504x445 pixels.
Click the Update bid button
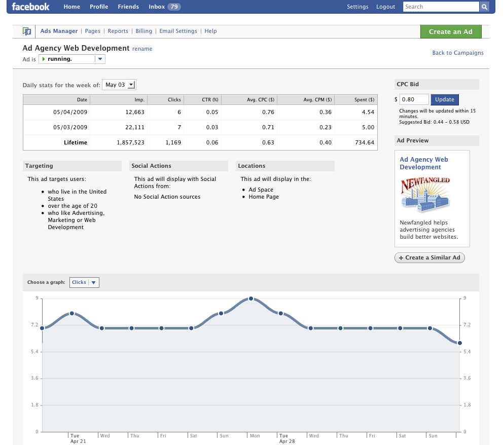pos(445,100)
